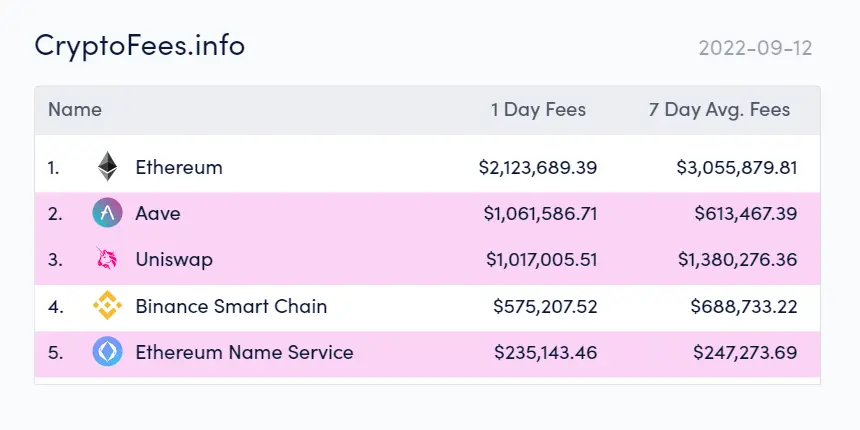The width and height of the screenshot is (860, 430).
Task: Open Ethereum Name Service entry
Action: point(244,352)
